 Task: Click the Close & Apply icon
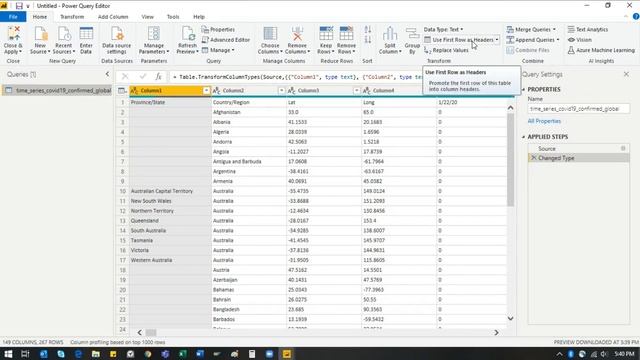click(13, 33)
